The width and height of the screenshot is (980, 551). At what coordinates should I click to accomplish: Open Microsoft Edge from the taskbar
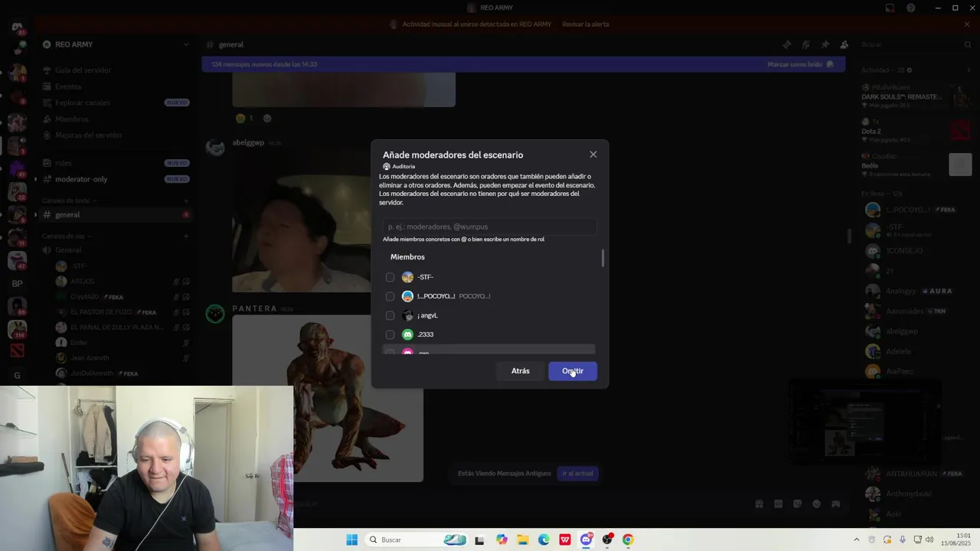544,540
